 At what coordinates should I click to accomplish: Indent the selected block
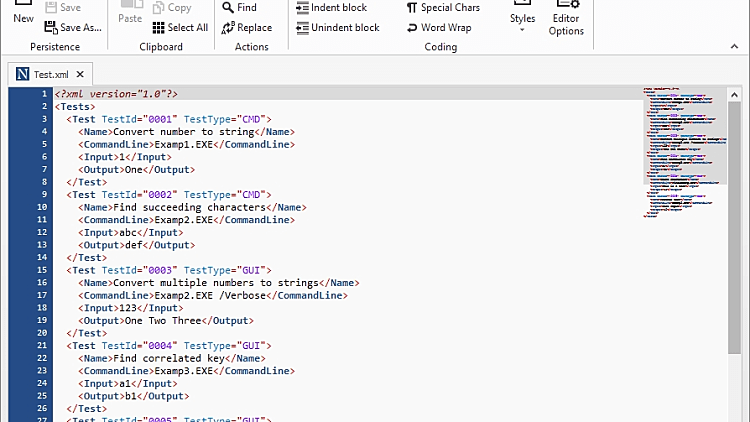331,7
